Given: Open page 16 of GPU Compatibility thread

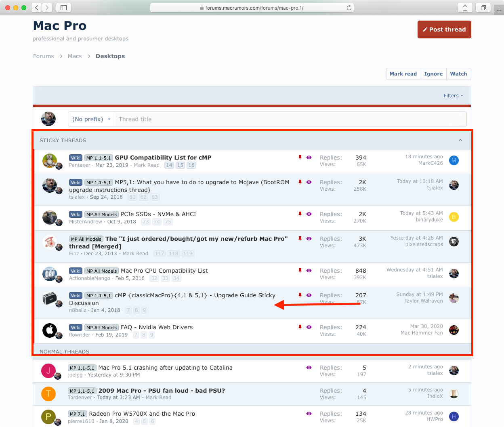Looking at the screenshot, I should 191,165.
